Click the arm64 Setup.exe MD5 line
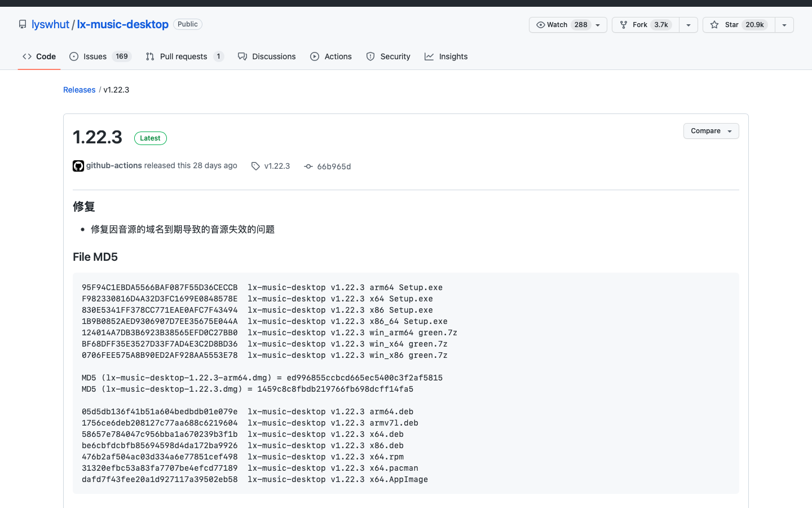The width and height of the screenshot is (812, 508). point(262,287)
